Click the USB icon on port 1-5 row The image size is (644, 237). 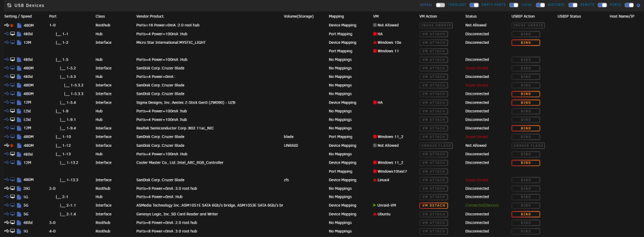click(6, 59)
